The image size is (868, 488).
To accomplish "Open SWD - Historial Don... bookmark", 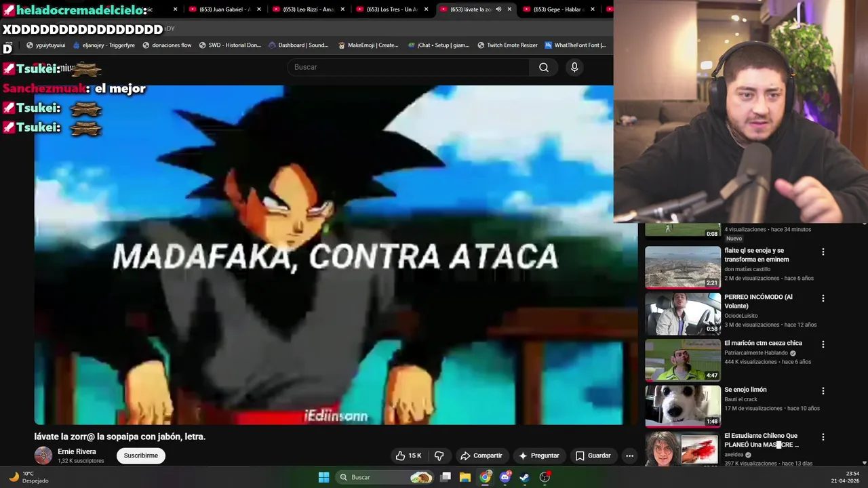I will click(x=230, y=45).
